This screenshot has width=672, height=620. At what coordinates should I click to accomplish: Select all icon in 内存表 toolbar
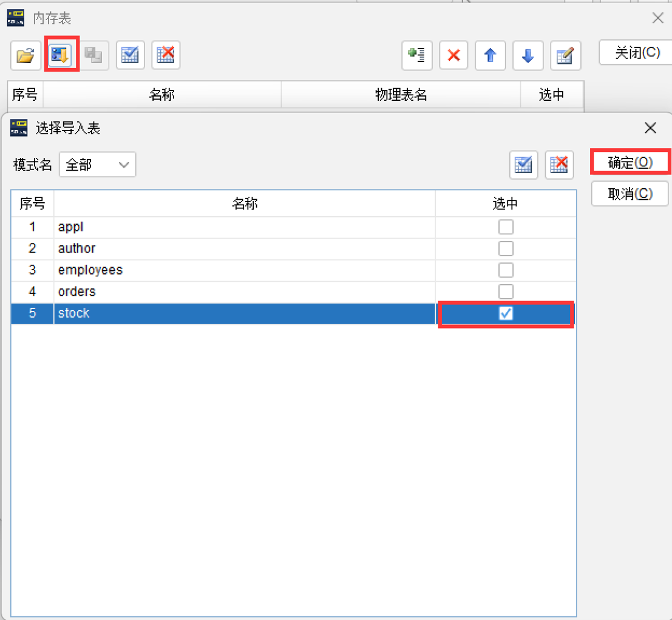pyautogui.click(x=131, y=55)
